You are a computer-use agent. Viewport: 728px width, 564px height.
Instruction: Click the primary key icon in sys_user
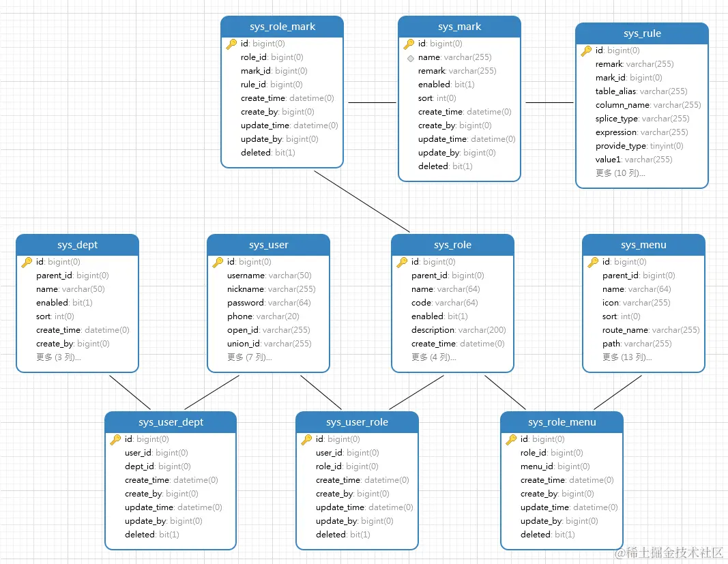(x=218, y=263)
